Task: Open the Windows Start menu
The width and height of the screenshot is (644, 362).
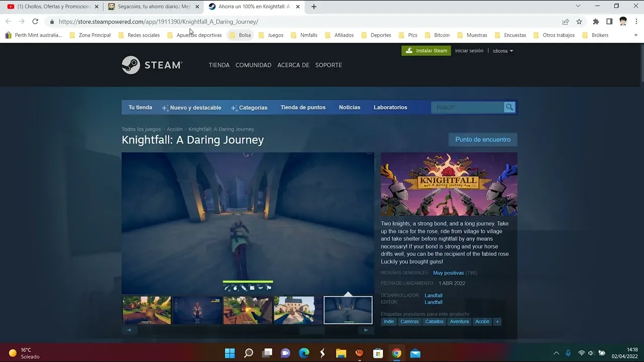Action: click(x=229, y=353)
